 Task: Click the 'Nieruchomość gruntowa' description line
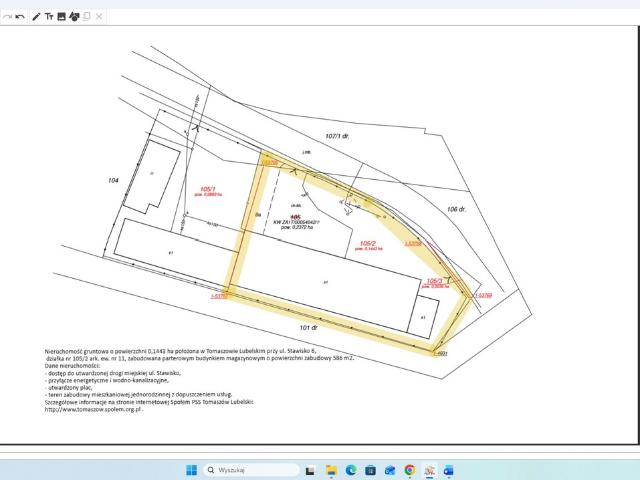180,351
